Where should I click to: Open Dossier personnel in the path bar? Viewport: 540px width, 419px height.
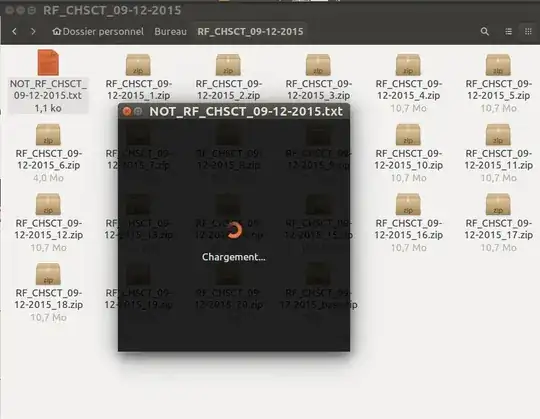pos(98,32)
